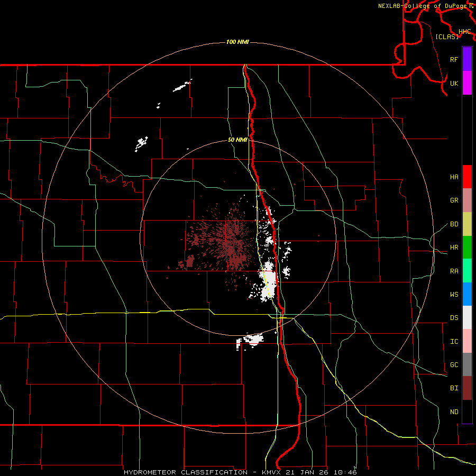Click the 10:46 timestamp

point(345,472)
